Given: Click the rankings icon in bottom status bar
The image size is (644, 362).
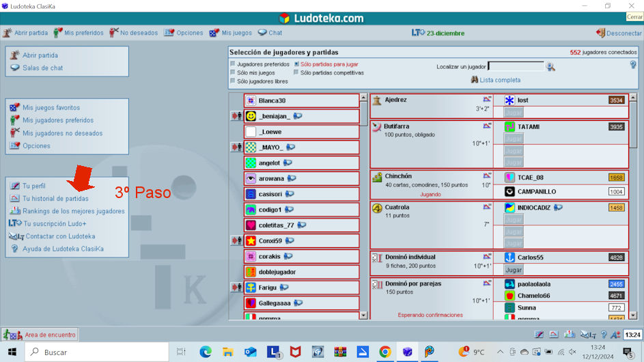Looking at the screenshot, I should pyautogui.click(x=570, y=335).
